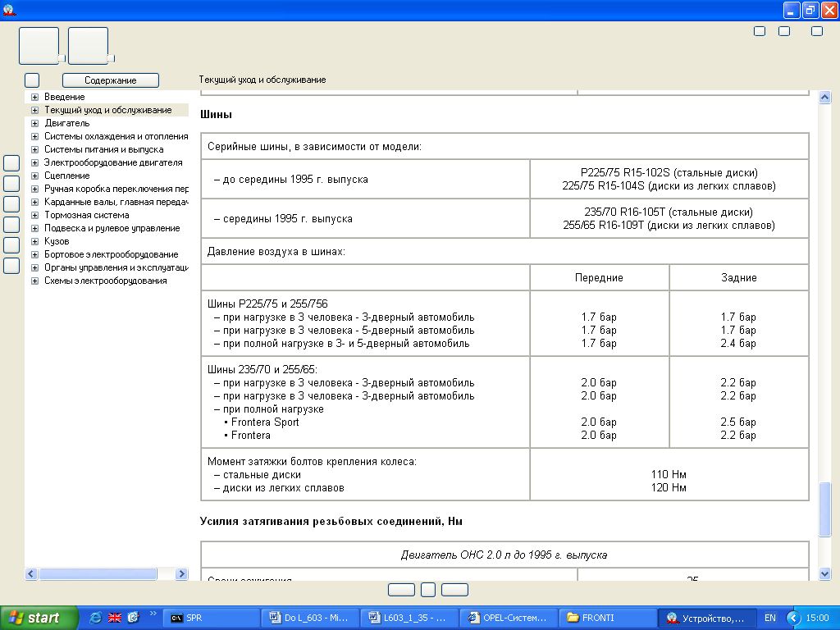Open the FRONTI folder taskbar item
Image resolution: width=840 pixels, height=630 pixels.
(x=606, y=618)
